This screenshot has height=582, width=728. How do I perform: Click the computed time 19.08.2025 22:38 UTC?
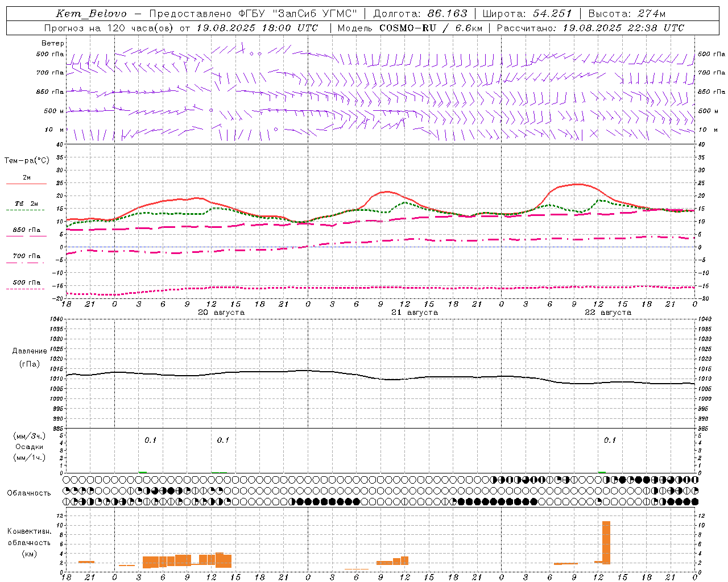(x=623, y=28)
